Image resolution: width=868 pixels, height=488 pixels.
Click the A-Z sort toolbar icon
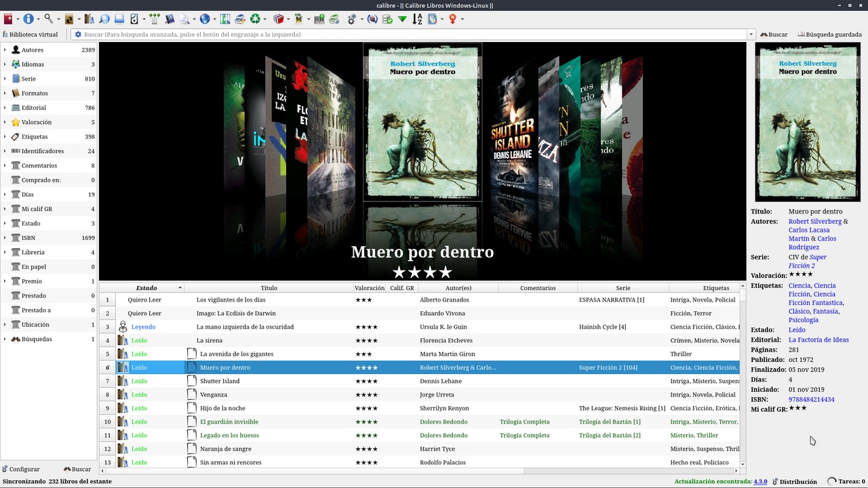point(418,19)
